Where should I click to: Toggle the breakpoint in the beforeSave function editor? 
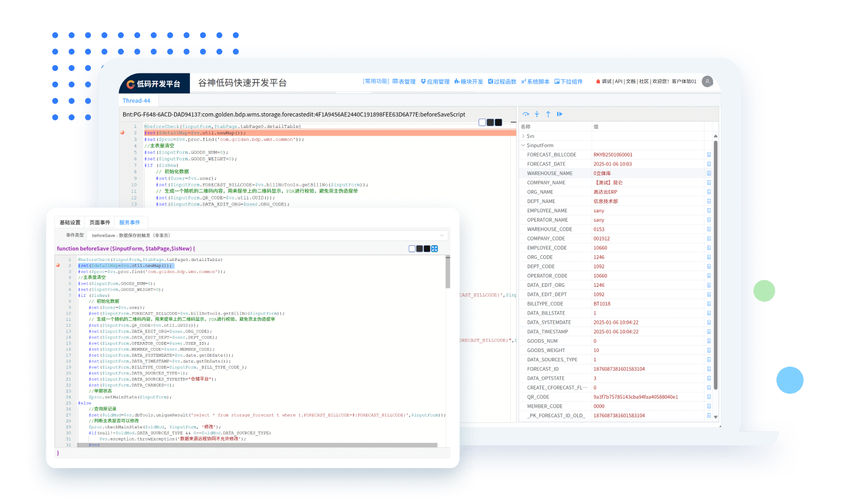tap(57, 266)
